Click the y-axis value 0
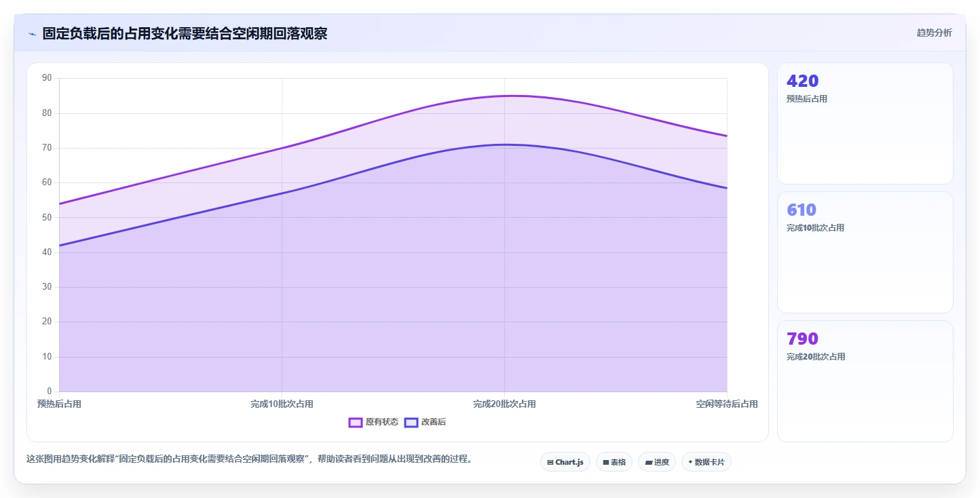The height and width of the screenshot is (498, 980). point(49,391)
